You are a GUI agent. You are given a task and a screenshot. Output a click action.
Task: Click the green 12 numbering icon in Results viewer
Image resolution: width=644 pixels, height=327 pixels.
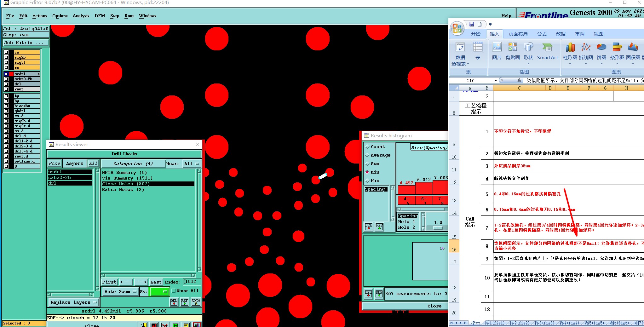tap(175, 325)
